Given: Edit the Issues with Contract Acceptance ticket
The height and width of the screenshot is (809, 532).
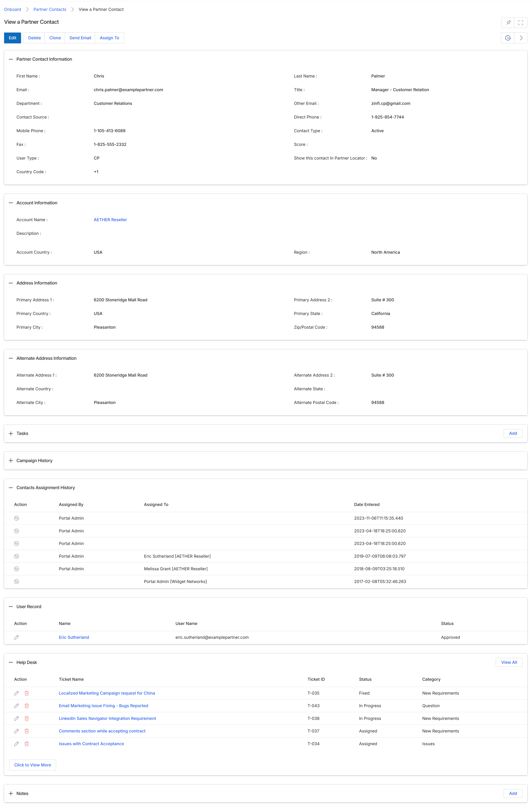Looking at the screenshot, I should tap(16, 744).
